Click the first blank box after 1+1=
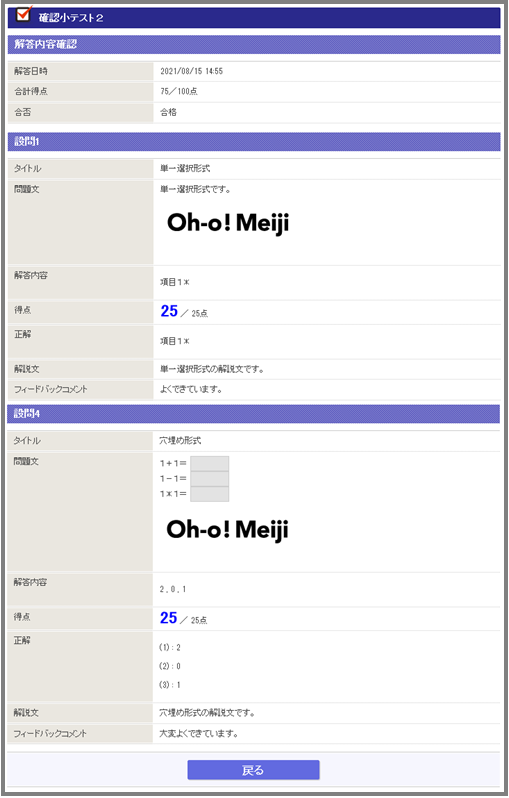This screenshot has height=798, width=509. point(209,463)
